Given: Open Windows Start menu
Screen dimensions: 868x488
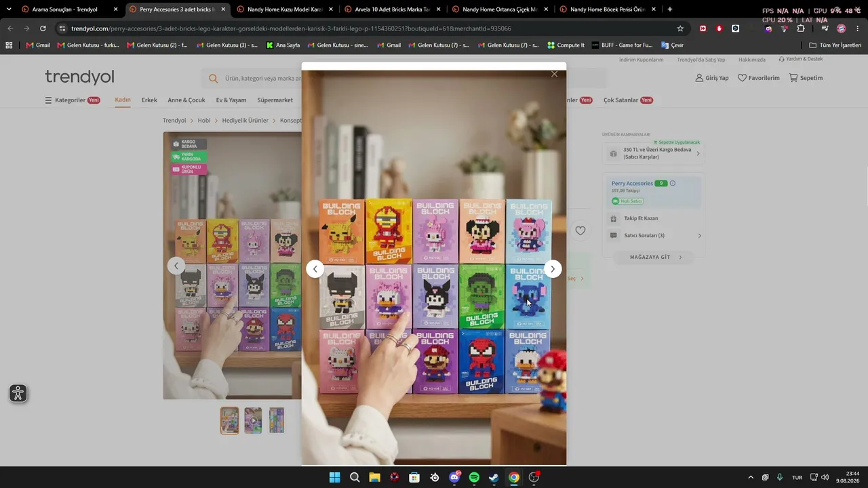Looking at the screenshot, I should (334, 477).
